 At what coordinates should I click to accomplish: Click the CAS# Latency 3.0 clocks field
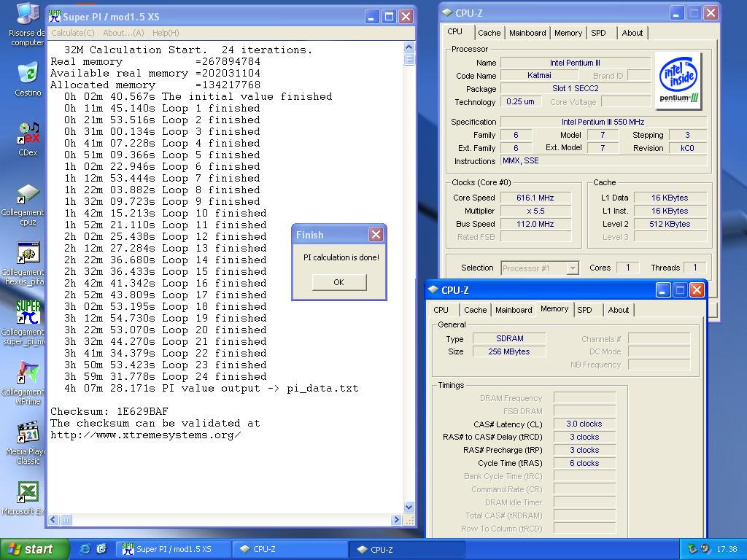click(584, 424)
